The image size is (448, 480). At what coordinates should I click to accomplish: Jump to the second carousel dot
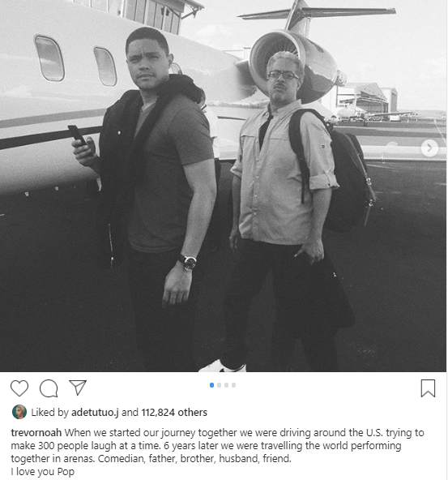click(x=219, y=385)
